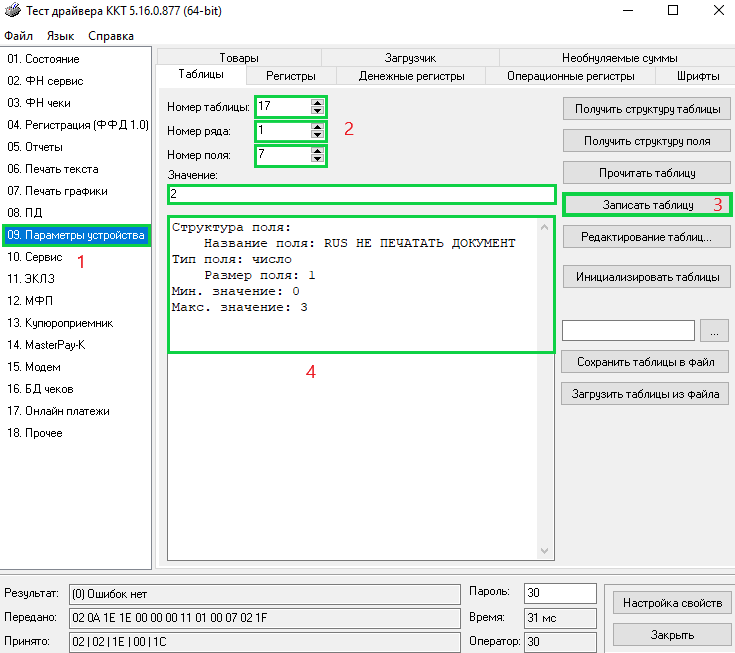Increase Номер поля with up arrow
This screenshot has width=735, height=653.
click(317, 151)
